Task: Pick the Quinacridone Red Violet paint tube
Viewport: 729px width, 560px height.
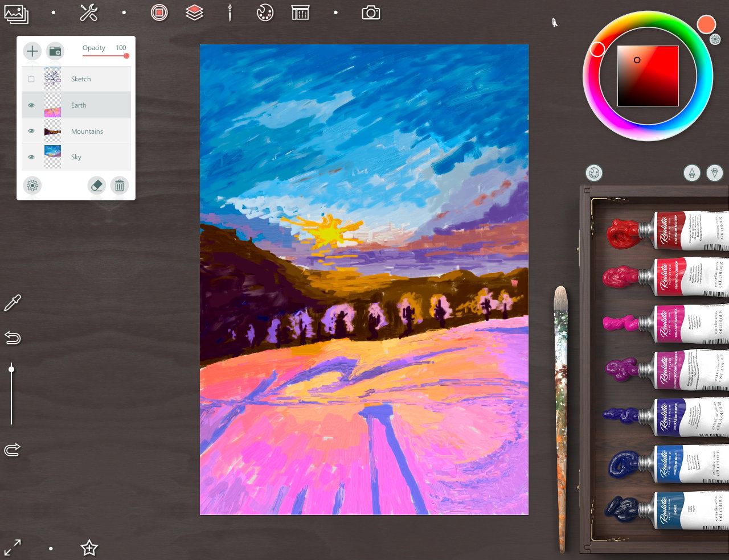Action: [x=666, y=370]
